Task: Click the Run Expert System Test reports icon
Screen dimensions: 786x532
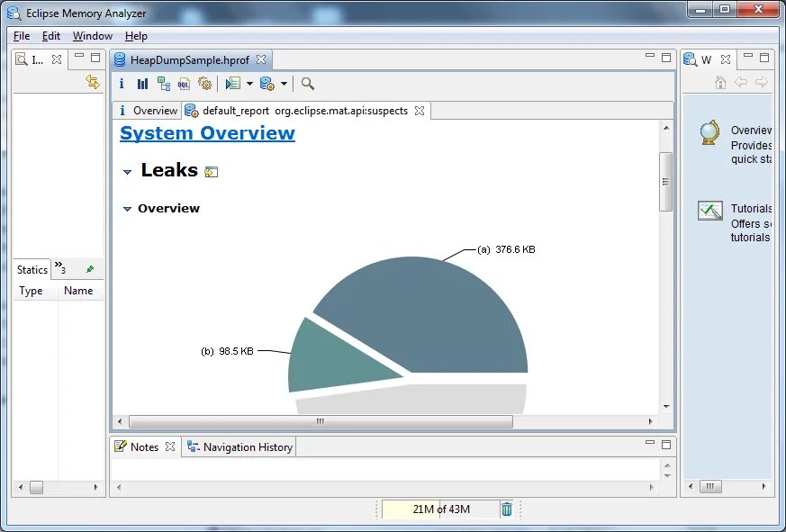Action: (233, 84)
